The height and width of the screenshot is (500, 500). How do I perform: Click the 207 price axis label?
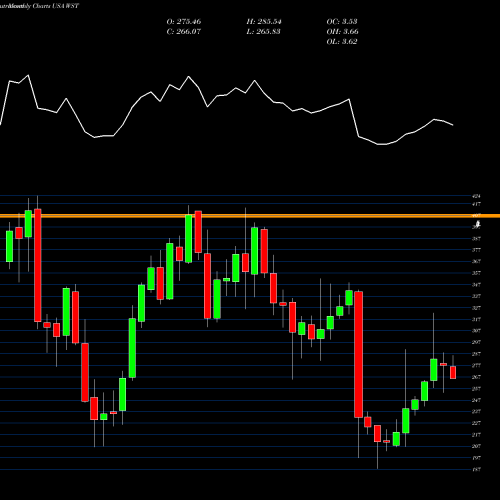(476, 446)
